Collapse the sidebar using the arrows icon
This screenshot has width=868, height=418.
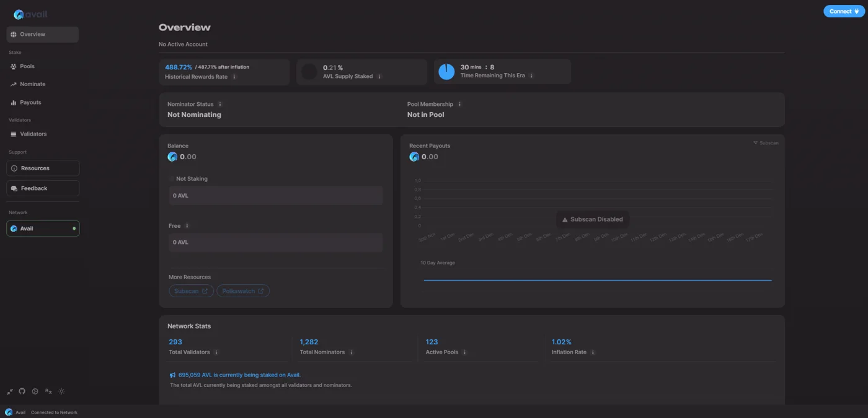click(10, 391)
